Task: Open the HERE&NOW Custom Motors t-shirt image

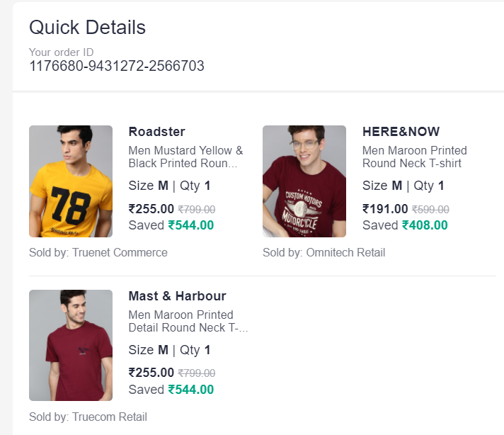Action: pos(304,181)
